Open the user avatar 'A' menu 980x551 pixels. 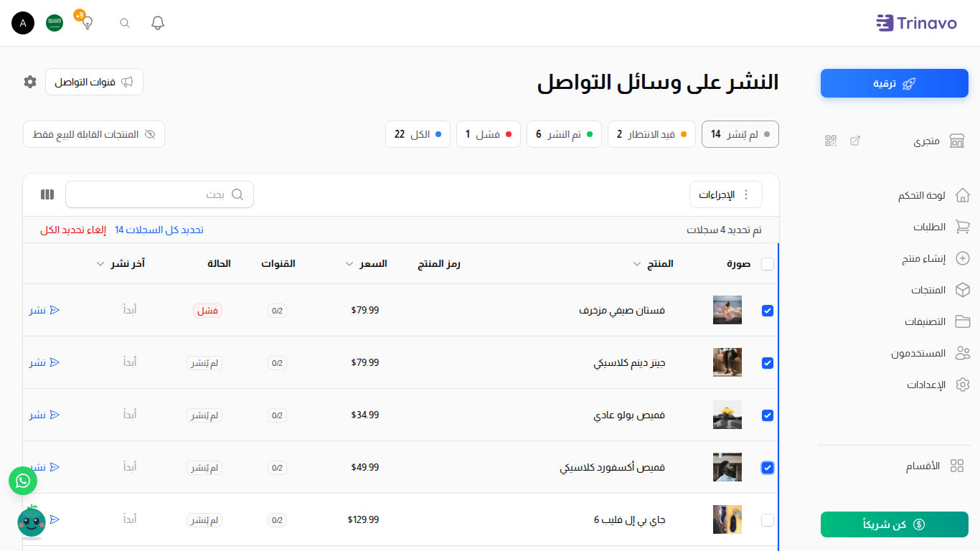[23, 23]
